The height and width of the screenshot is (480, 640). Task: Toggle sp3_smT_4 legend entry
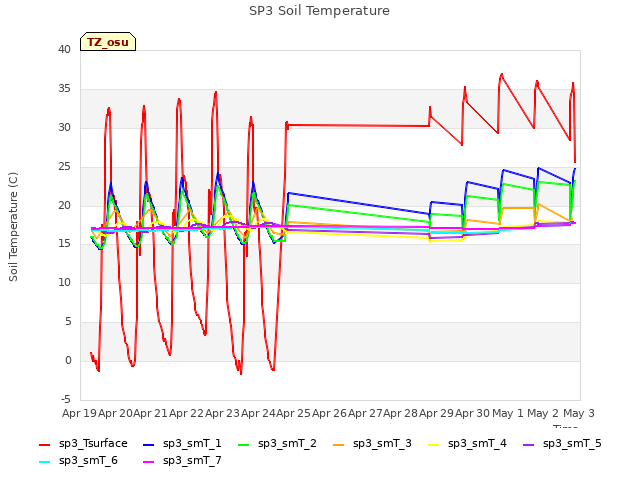click(x=467, y=444)
